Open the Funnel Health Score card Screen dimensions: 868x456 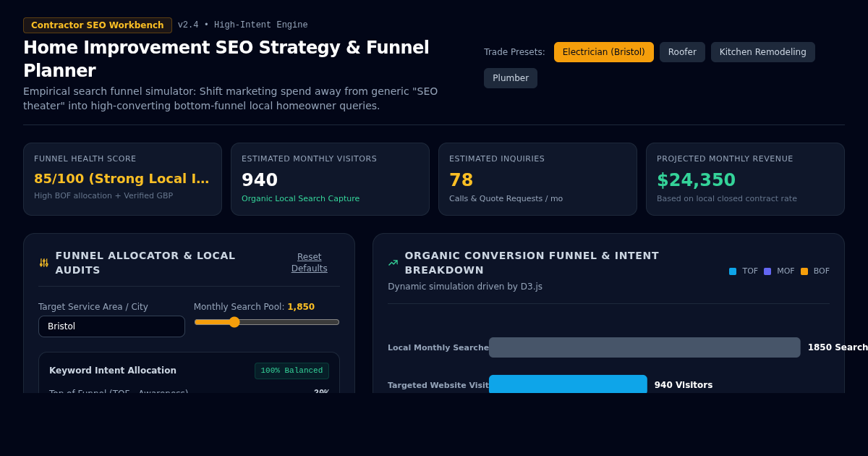point(122,179)
